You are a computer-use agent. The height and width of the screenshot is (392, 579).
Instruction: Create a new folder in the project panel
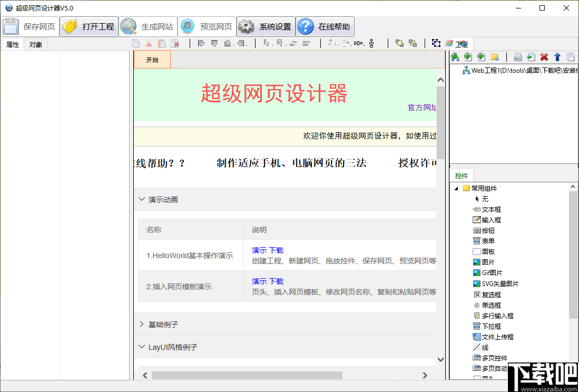495,57
